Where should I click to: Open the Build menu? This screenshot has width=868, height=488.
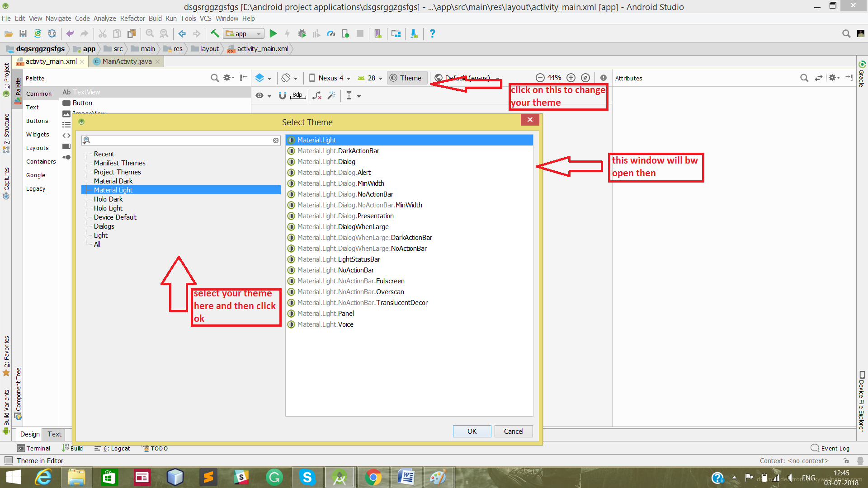click(x=155, y=19)
